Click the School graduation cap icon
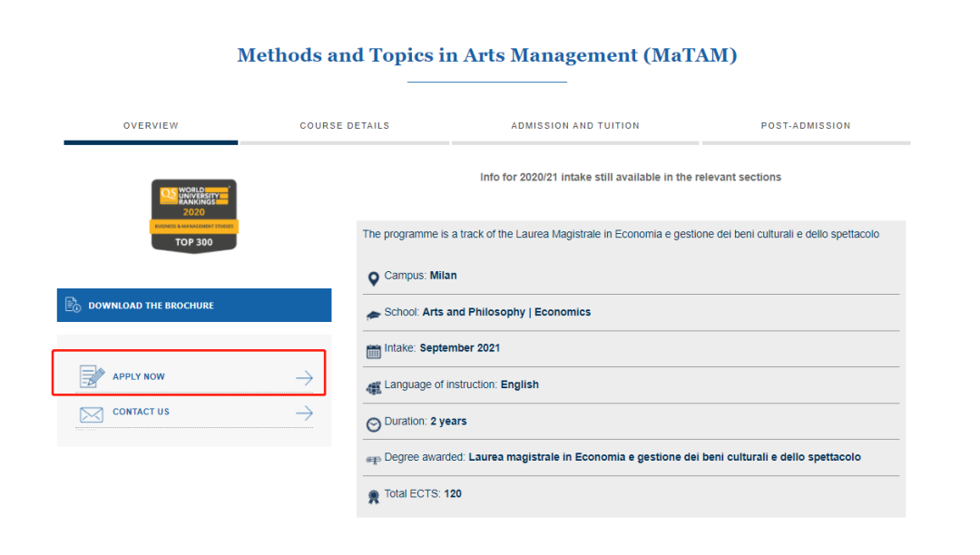This screenshot has height=555, width=980. pyautogui.click(x=373, y=315)
